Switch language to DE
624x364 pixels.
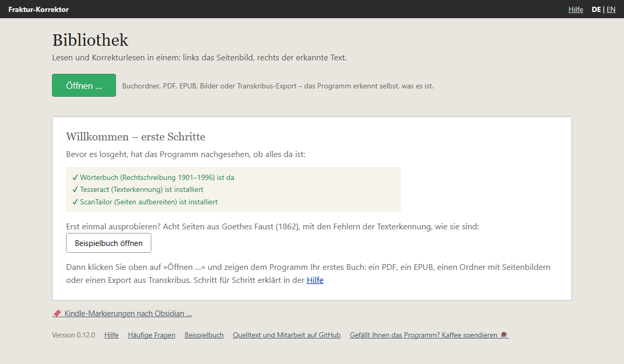coord(596,9)
